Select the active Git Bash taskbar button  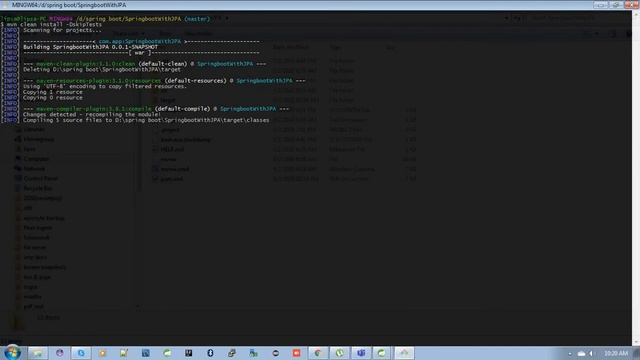[404, 353]
